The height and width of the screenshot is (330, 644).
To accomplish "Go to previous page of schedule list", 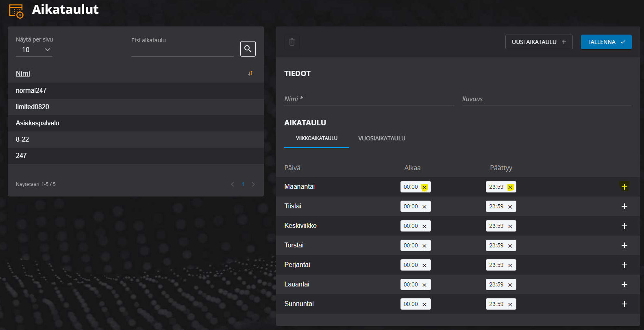I will (x=233, y=184).
